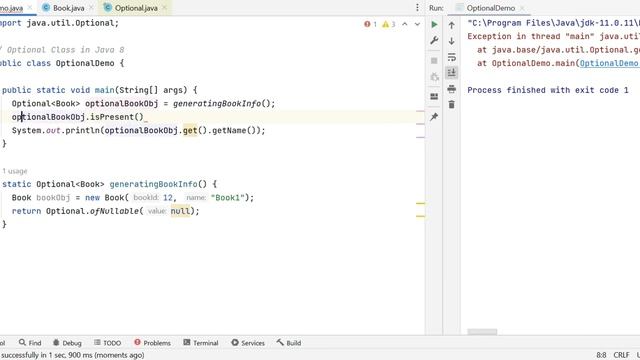Open run configuration wrench settings

434,40
